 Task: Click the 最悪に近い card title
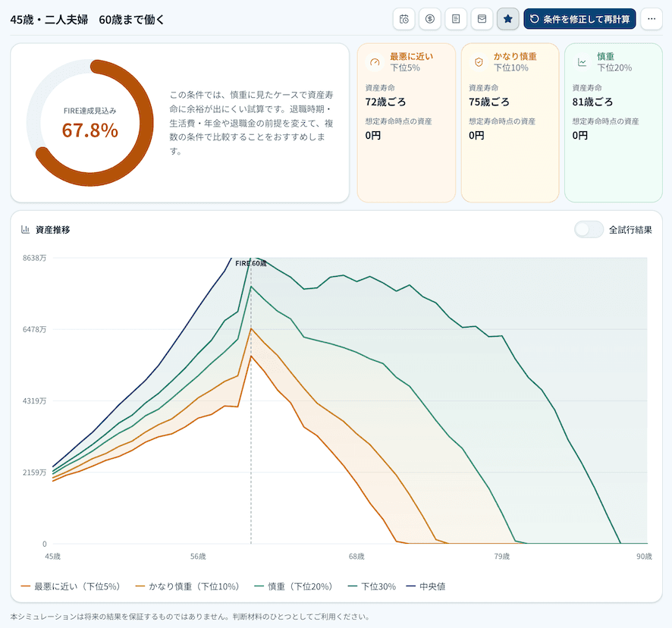click(411, 56)
